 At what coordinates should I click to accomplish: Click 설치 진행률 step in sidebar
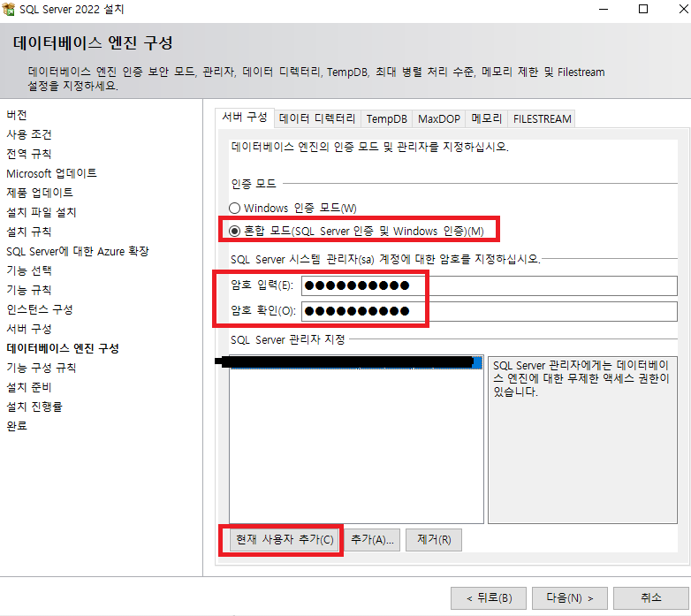(34, 407)
